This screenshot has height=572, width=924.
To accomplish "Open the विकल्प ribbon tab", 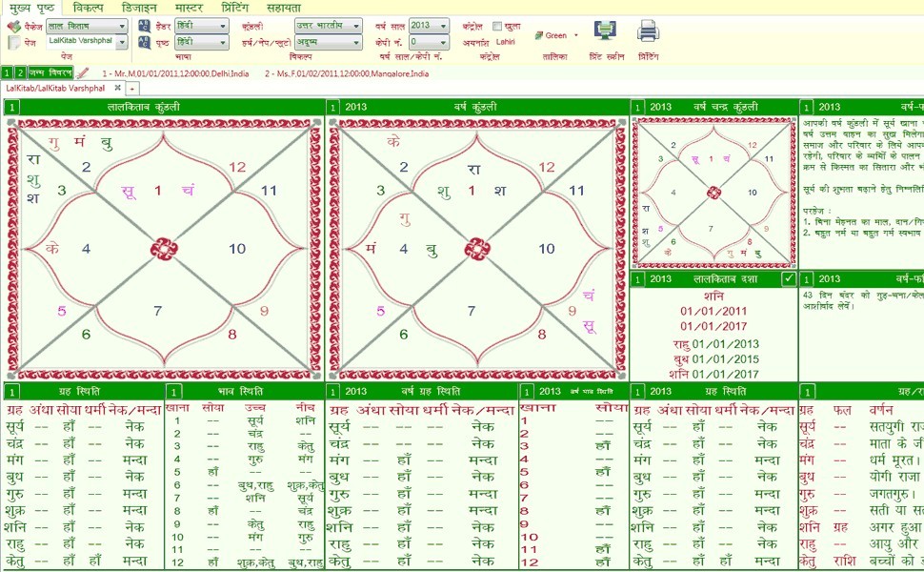I will click(89, 8).
